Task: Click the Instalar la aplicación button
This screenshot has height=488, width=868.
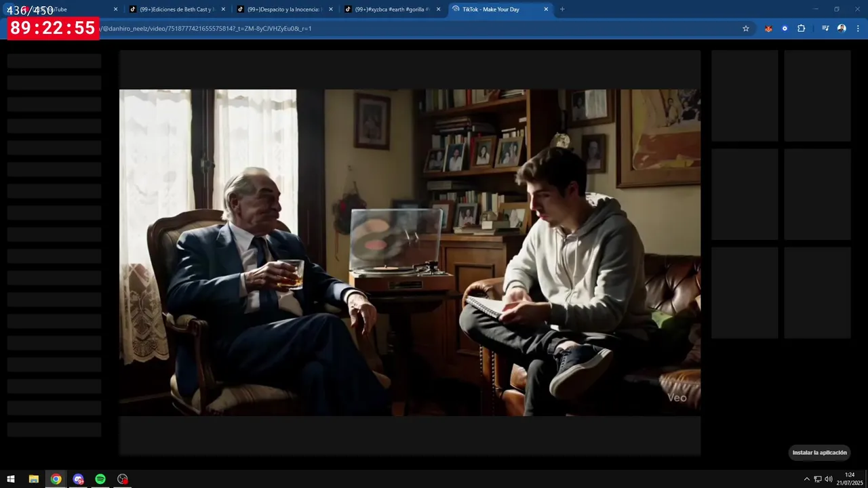Action: pyautogui.click(x=820, y=453)
